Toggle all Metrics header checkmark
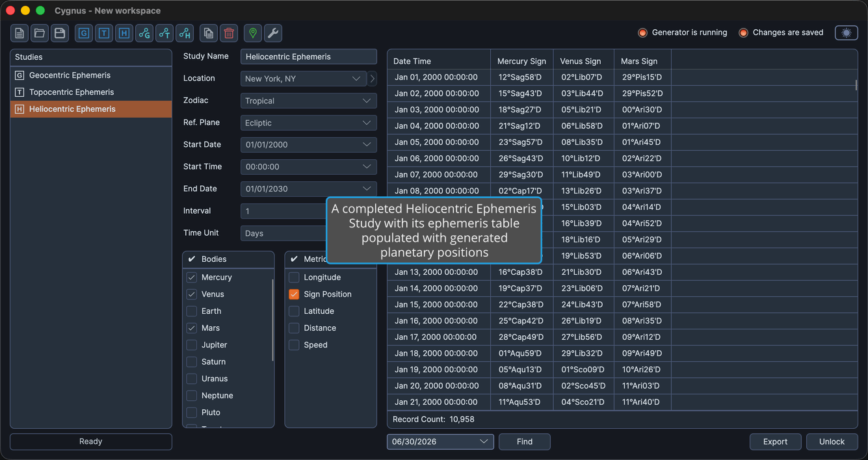 coord(294,259)
